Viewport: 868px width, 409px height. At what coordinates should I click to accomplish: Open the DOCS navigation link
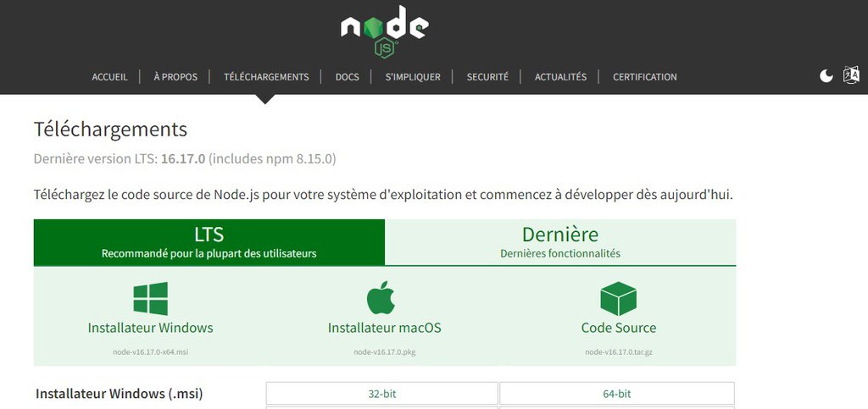[x=347, y=77]
